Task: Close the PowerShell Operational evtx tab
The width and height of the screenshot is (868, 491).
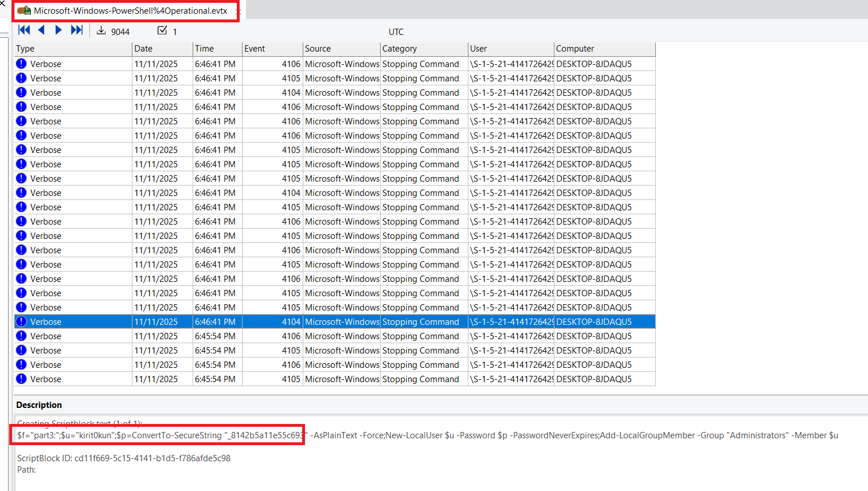Action: pyautogui.click(x=238, y=11)
